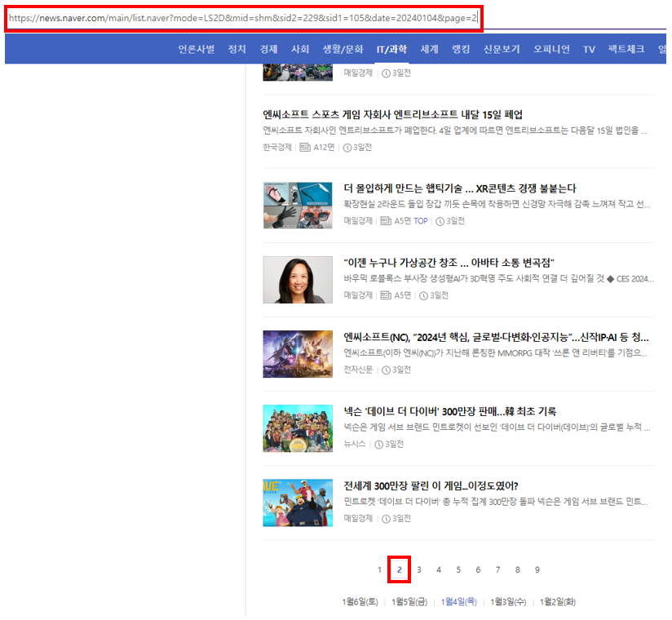Go to page 3 of results
Viewport: 672px width, 620px height.
coord(418,570)
